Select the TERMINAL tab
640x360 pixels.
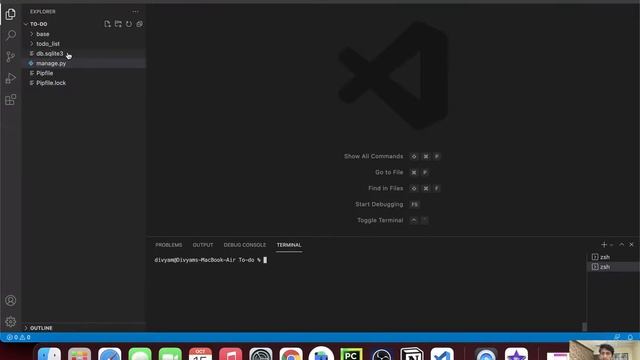coord(289,245)
